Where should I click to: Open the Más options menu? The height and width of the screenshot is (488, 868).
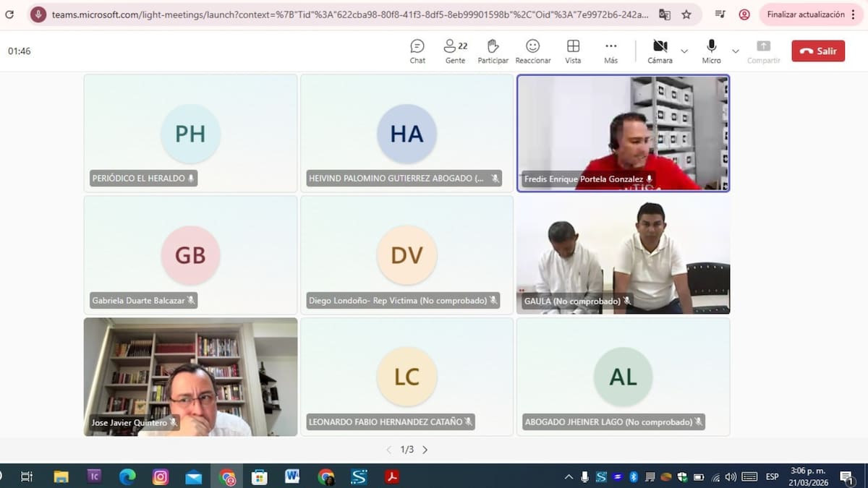(x=610, y=51)
